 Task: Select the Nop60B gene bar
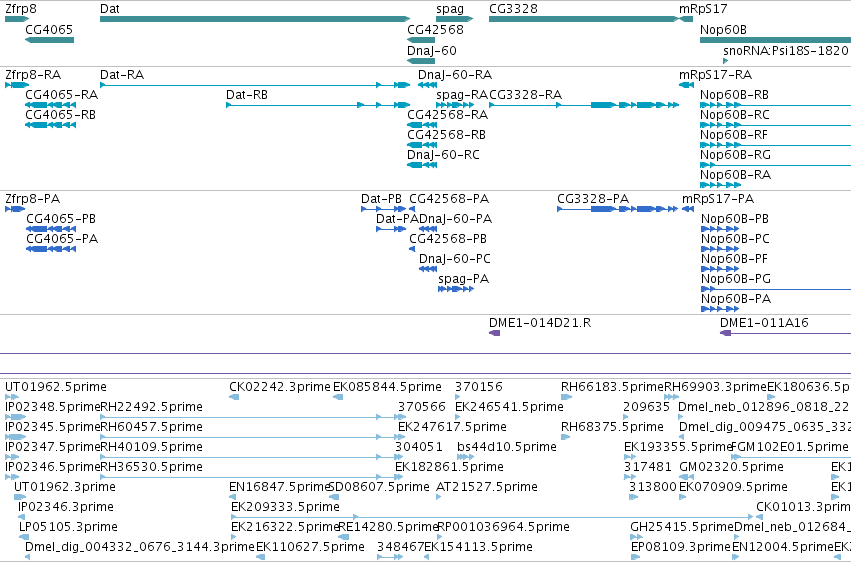pyautogui.click(x=776, y=40)
